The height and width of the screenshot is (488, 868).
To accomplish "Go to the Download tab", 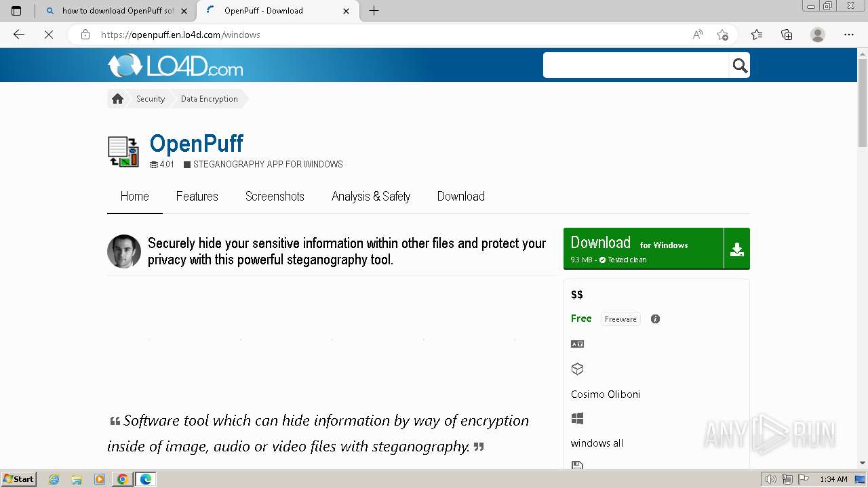I will [461, 197].
